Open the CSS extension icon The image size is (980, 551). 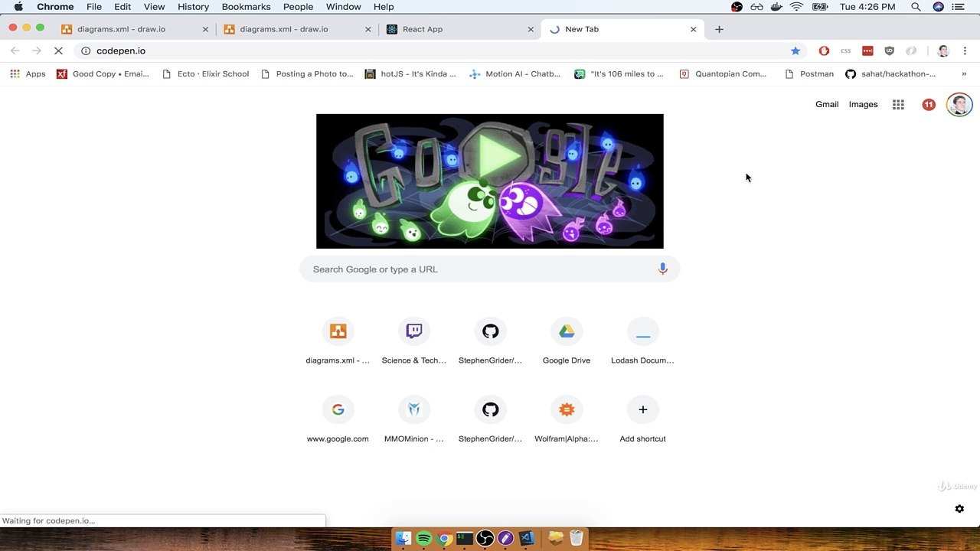(845, 51)
